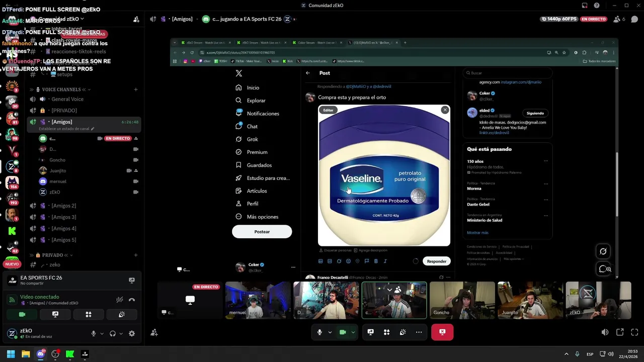
Task: Toggle camera in the Video conectado panel
Action: point(22,314)
